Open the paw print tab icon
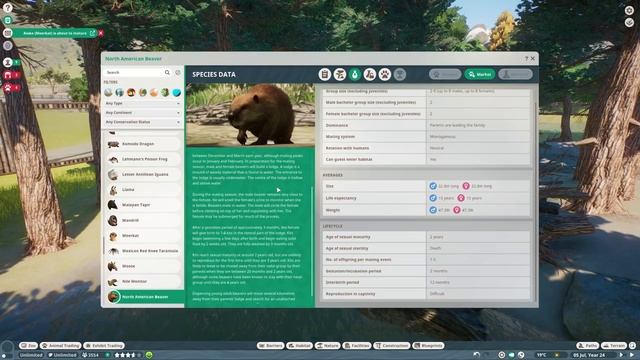 [x=384, y=74]
